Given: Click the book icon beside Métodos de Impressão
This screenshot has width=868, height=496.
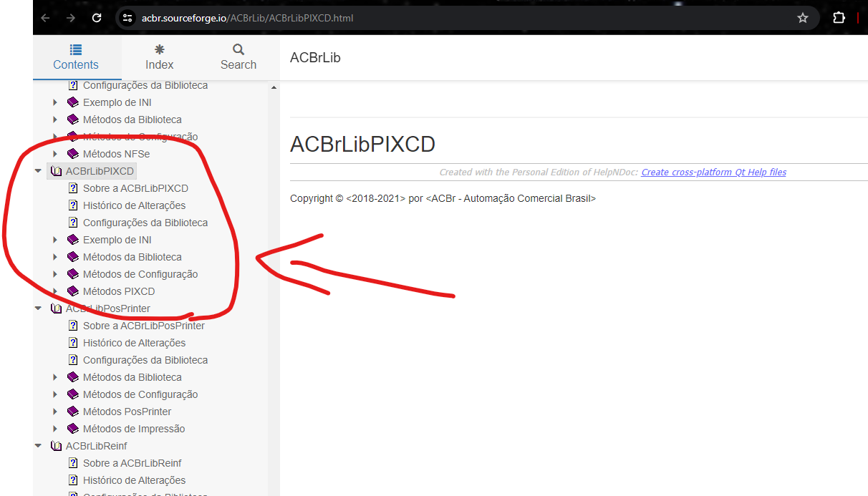Looking at the screenshot, I should (72, 429).
